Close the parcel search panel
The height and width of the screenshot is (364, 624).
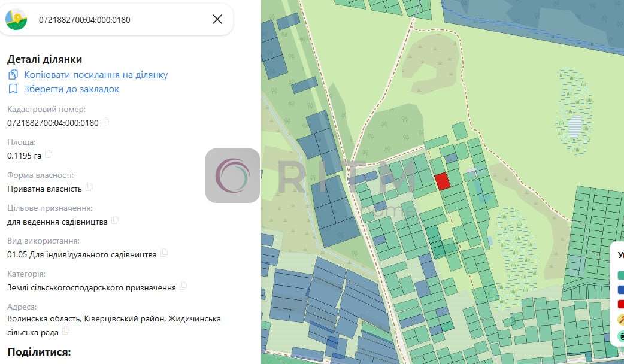click(217, 19)
